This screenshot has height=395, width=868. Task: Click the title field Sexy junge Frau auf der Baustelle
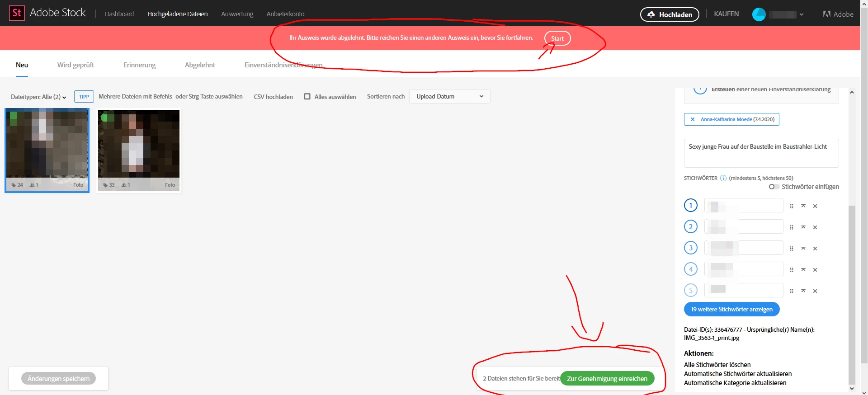coord(761,153)
